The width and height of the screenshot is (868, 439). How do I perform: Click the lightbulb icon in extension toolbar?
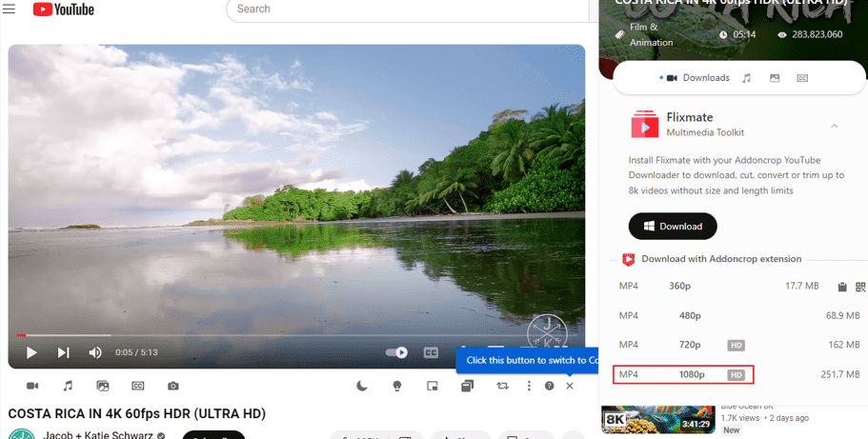[x=397, y=386]
